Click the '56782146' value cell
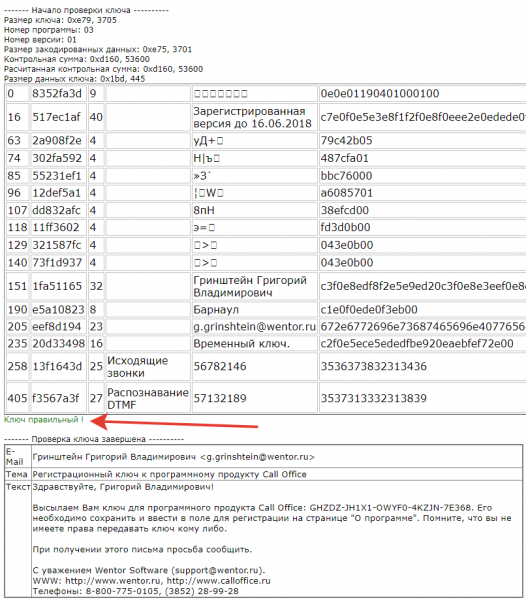This screenshot has width=526, height=600. point(254,367)
